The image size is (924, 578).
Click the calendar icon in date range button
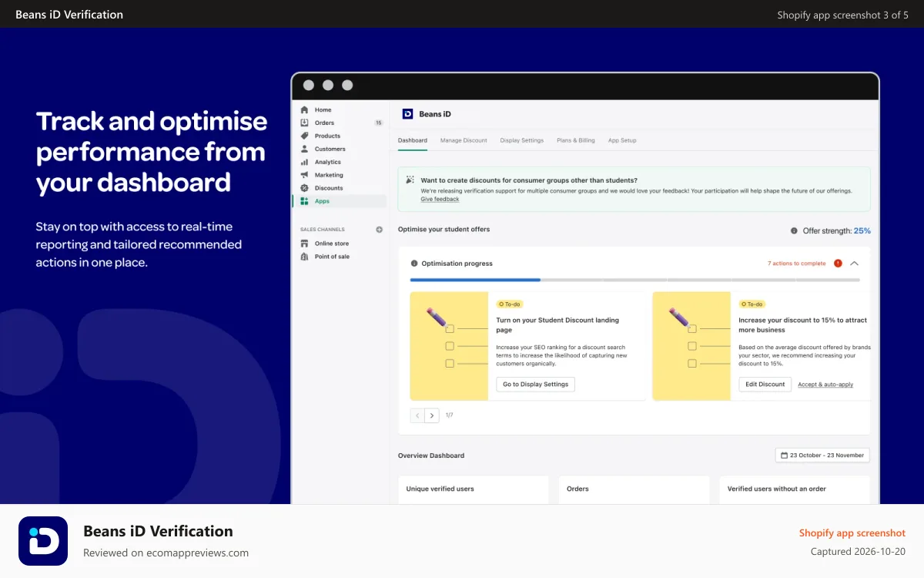coord(784,455)
